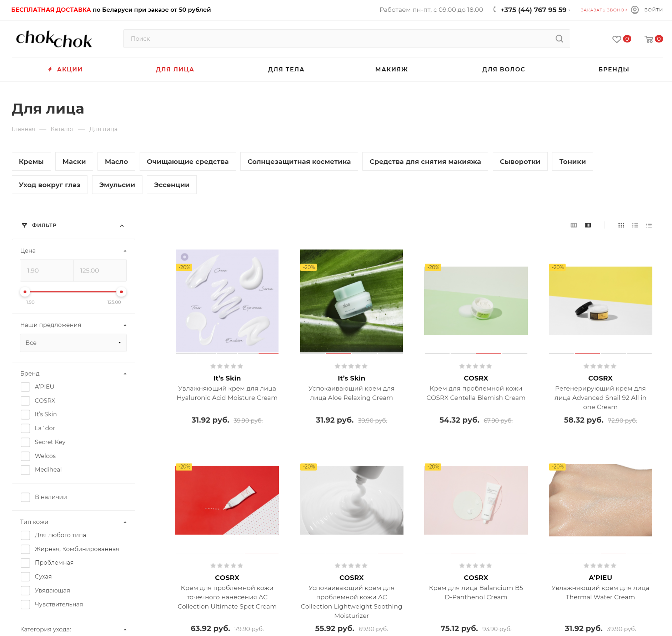Click the lightning icon beside Акции

(x=50, y=69)
